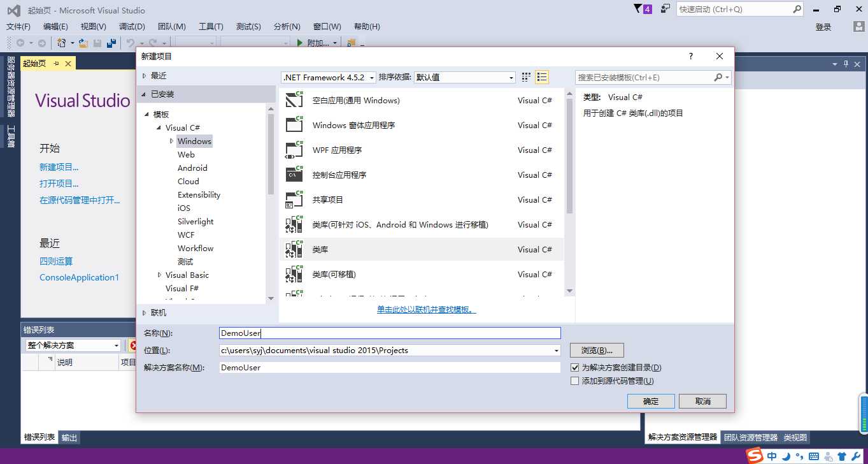
Task: Click the save toolbar icon
Action: [x=97, y=43]
